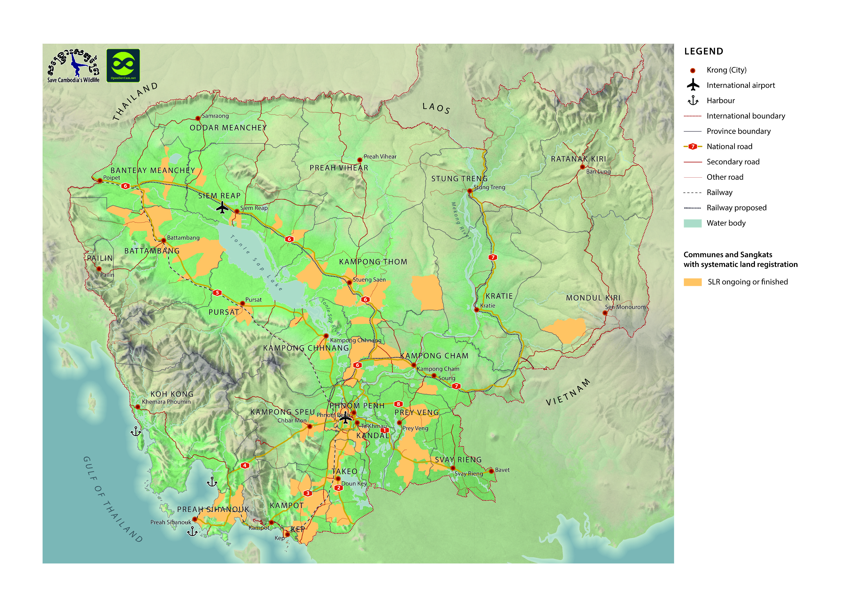Click the KAMPONG THOM province label
The image size is (868, 613).
373,262
